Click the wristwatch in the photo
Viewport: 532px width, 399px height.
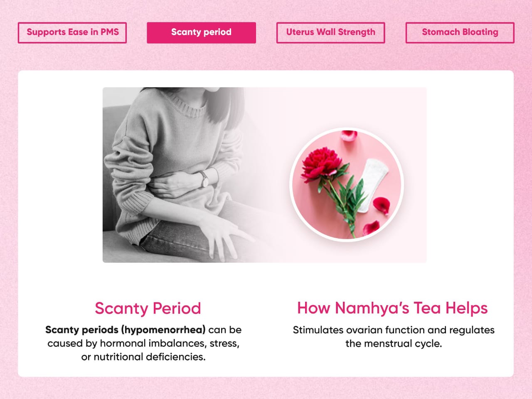(x=204, y=179)
